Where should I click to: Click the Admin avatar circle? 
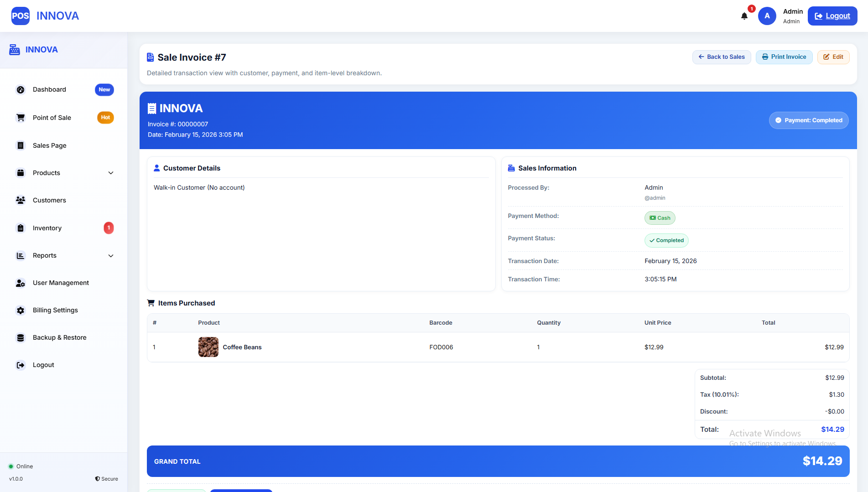click(x=767, y=16)
